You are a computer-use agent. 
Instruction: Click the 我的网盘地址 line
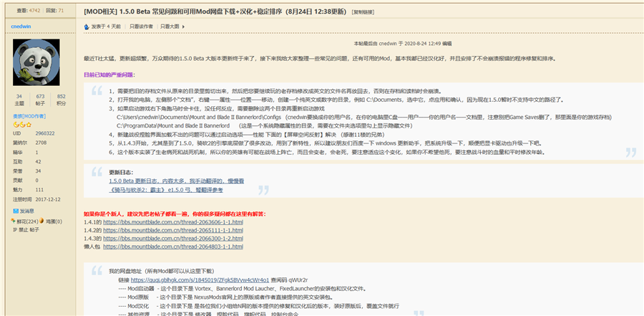162,271
